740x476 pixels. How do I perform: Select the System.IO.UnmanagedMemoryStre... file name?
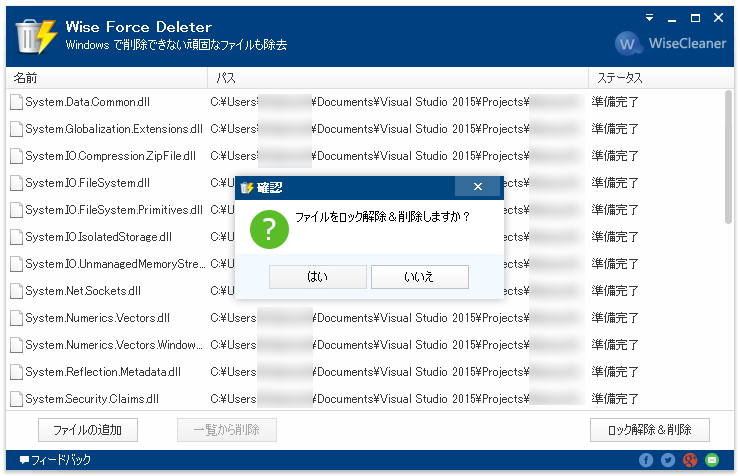click(115, 264)
